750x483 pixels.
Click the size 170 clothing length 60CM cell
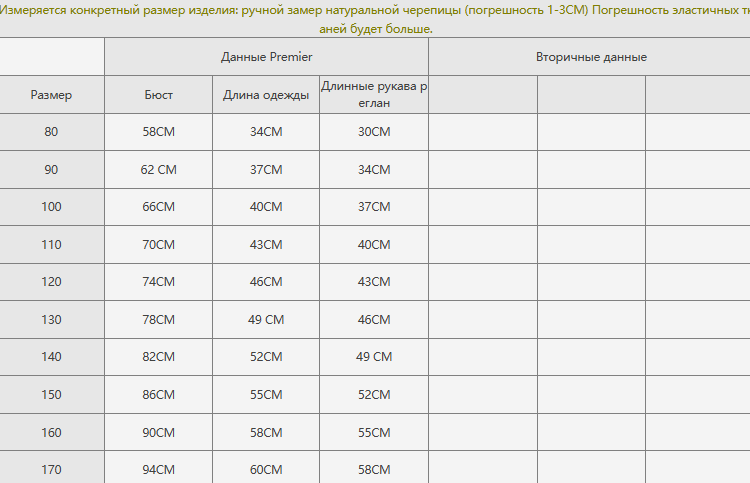pos(266,469)
